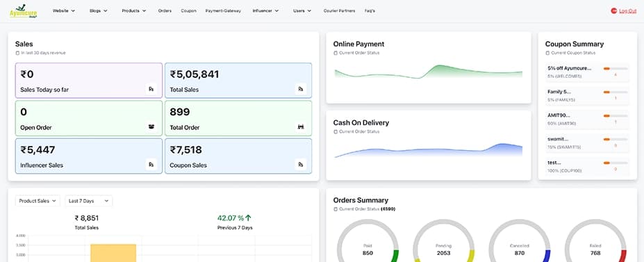Screen dimensions: 644x262
Task: Open the Total Sales card
Action: click(238, 81)
